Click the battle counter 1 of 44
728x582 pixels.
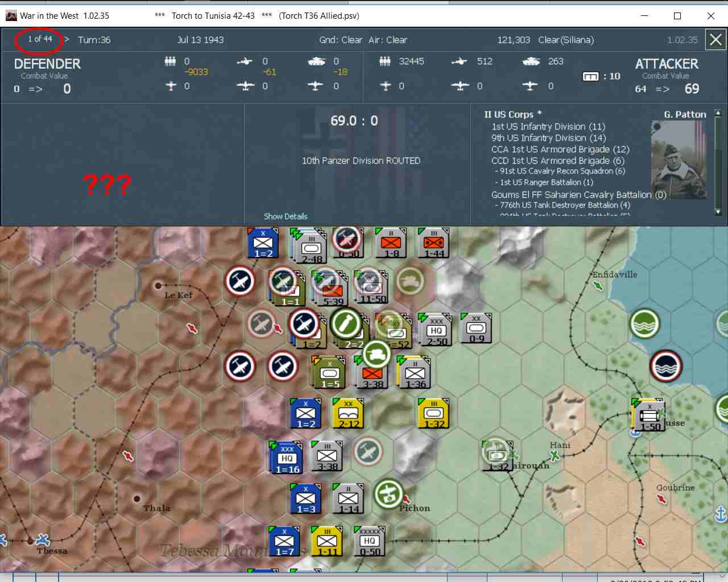pos(40,39)
